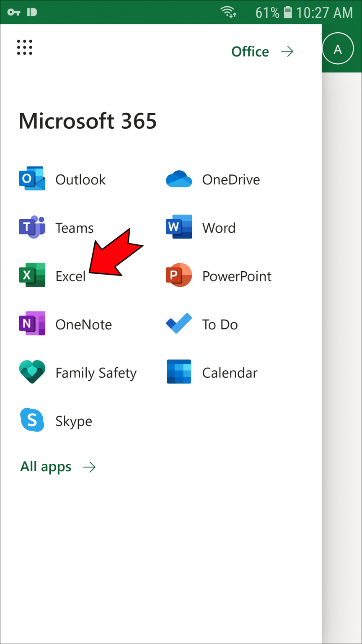This screenshot has width=362, height=644.
Task: Open Word from Microsoft 365
Action: point(179,227)
